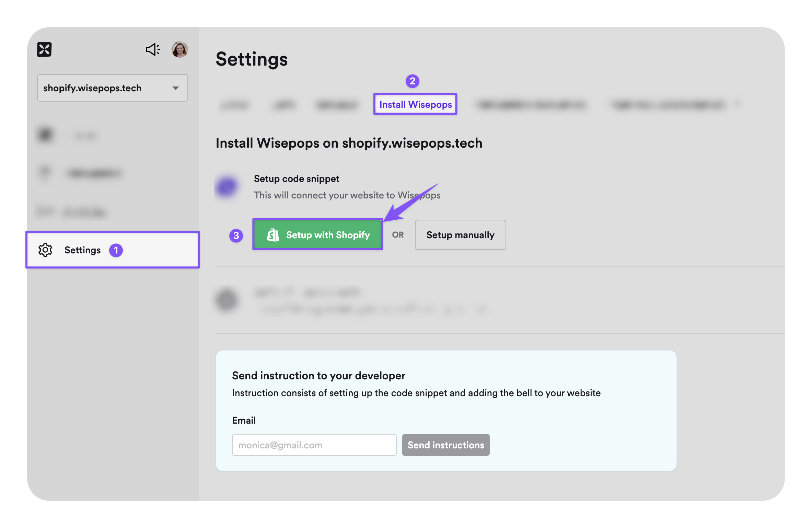
Task: Open your profile avatar menu
Action: tap(180, 49)
